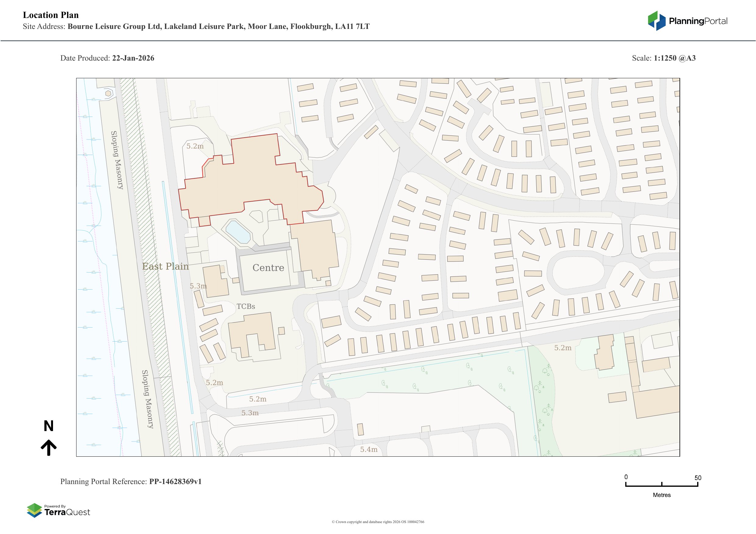
Task: Click the Scale 1:1250 @A3 text
Action: (663, 58)
